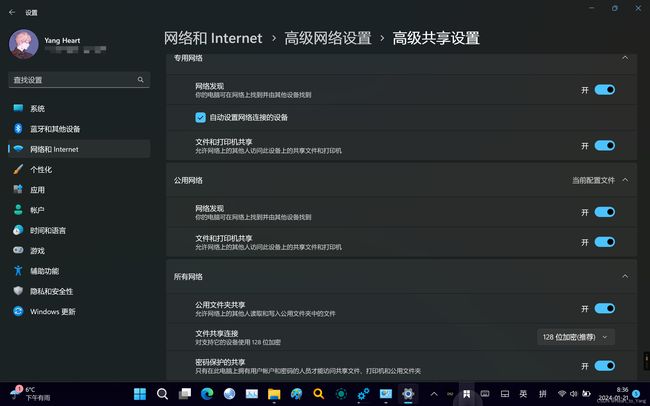Screen dimensions: 650x406
Task: Open 时间和语言 settings category
Action: (x=79, y=230)
